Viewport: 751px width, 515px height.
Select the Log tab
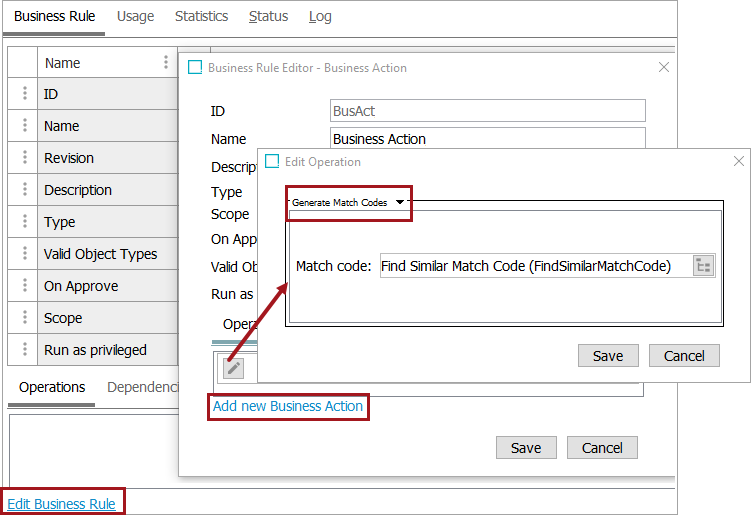pyautogui.click(x=320, y=16)
